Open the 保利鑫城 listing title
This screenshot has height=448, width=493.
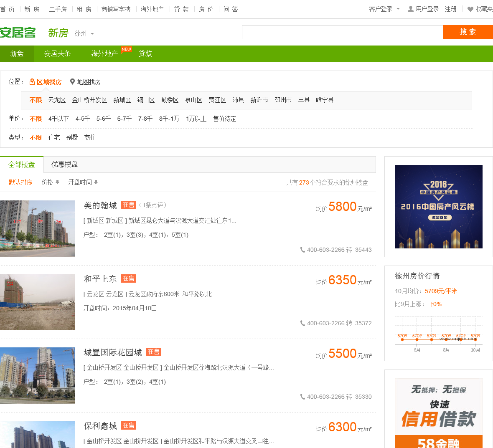click(x=100, y=426)
